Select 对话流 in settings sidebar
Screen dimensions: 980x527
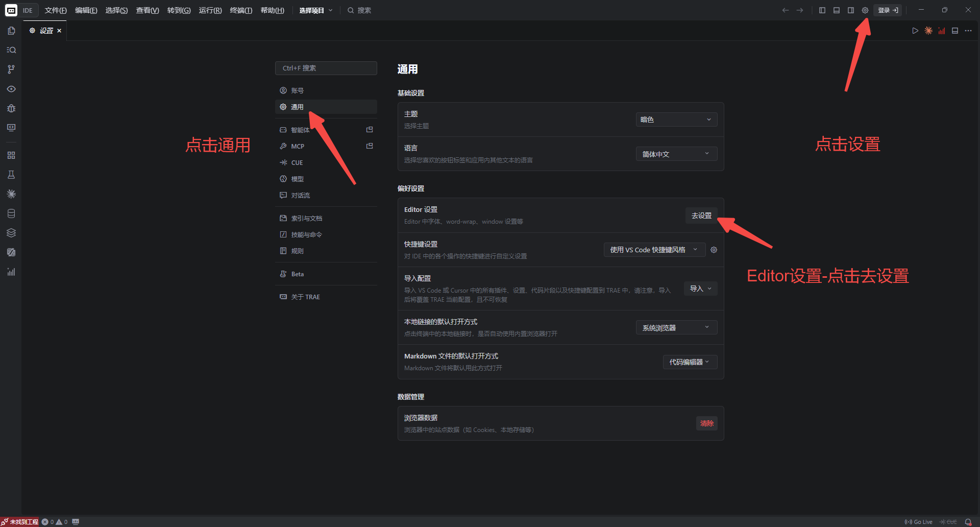point(326,195)
